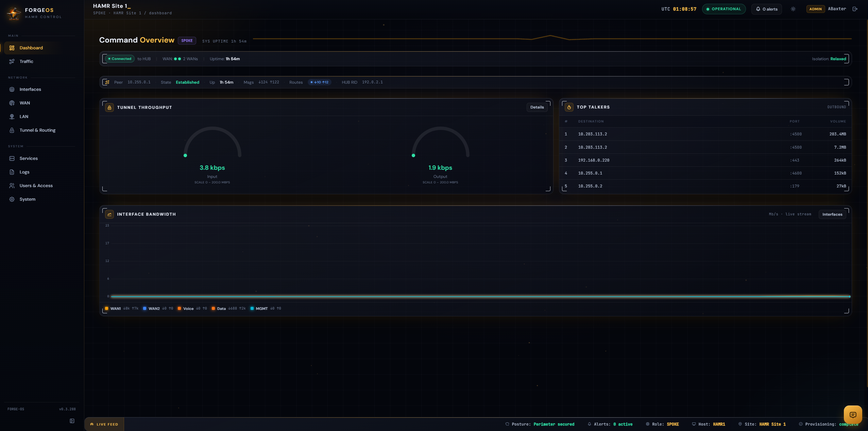Open the Services page

(x=41, y=159)
